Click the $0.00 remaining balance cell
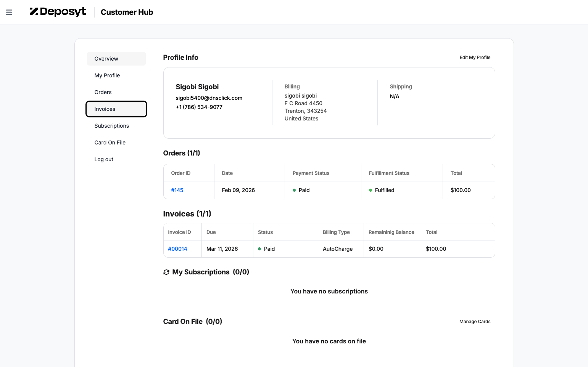Screen dimensions: 588x367 376,249
